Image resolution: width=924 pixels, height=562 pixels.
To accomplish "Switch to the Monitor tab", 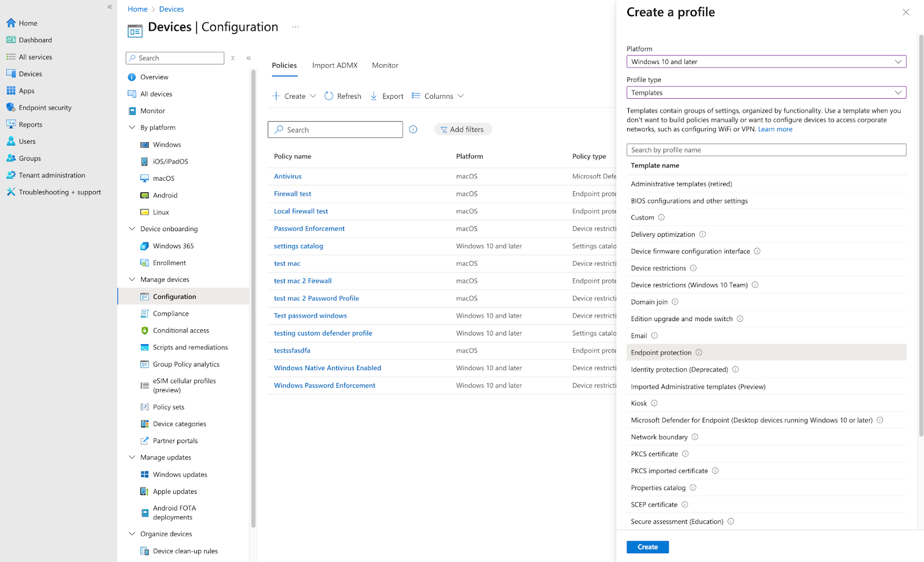I will [x=385, y=65].
